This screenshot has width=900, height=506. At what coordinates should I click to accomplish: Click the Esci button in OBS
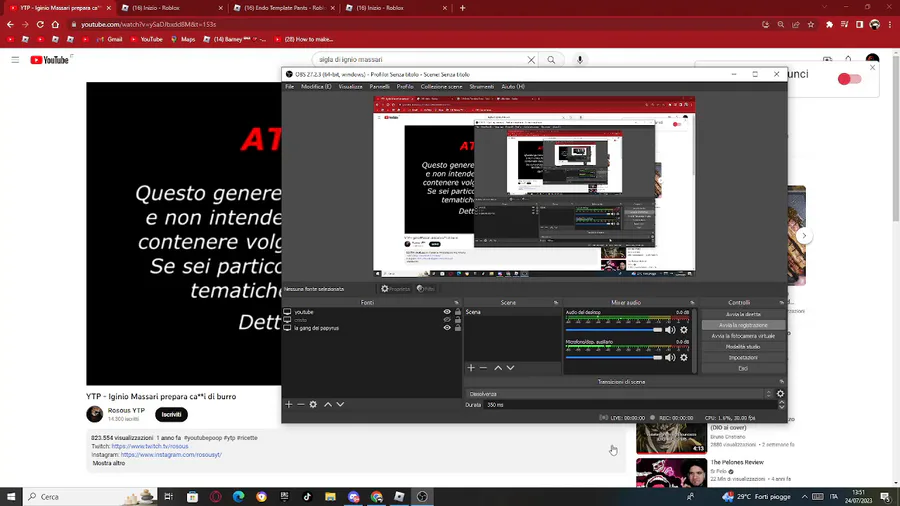[743, 368]
